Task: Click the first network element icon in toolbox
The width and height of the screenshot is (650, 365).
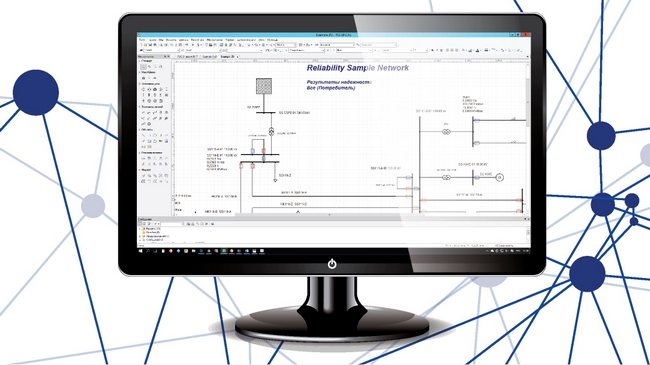Action: (x=143, y=89)
